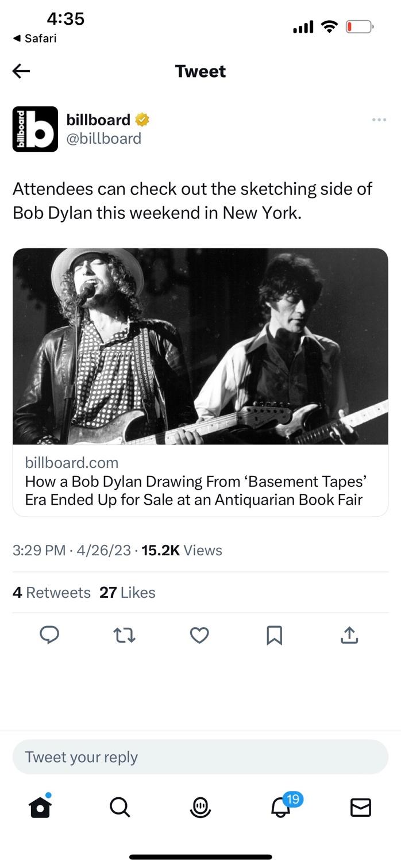The height and width of the screenshot is (868, 401).
Task: Open the billboard profile avatar
Action: click(x=35, y=129)
